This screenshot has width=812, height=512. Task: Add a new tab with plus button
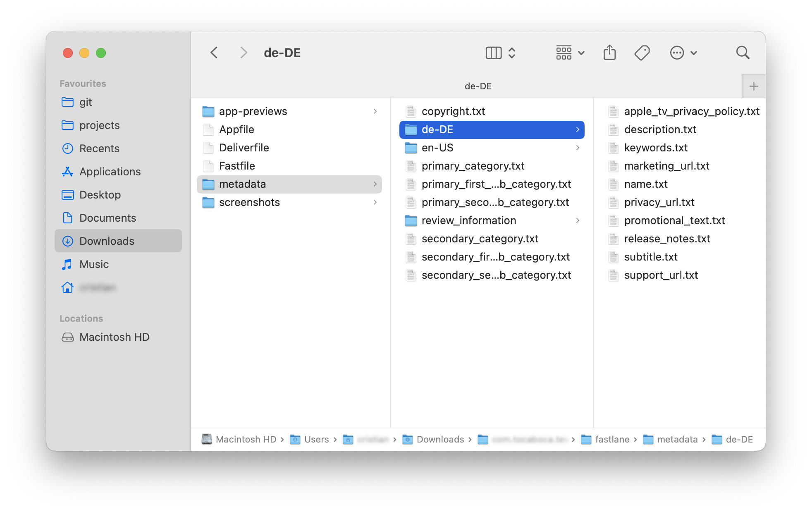754,86
